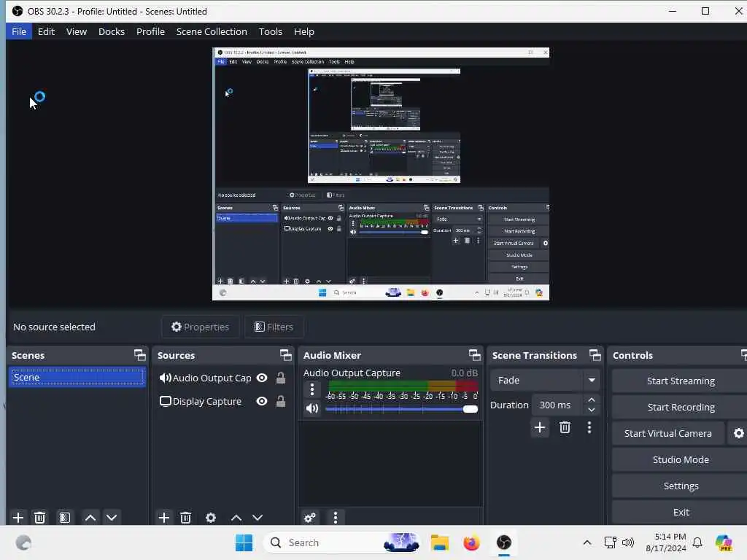Open the Profile menu
This screenshot has width=747, height=560.
150,31
